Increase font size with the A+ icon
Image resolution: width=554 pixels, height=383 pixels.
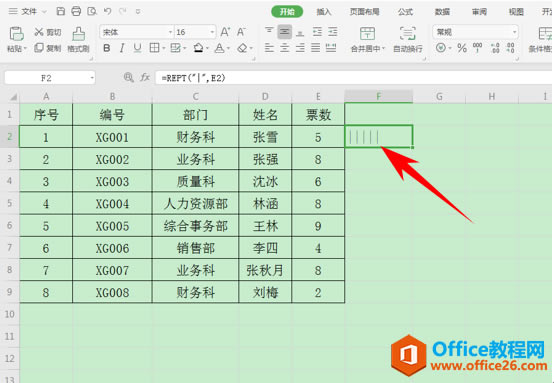coord(225,32)
